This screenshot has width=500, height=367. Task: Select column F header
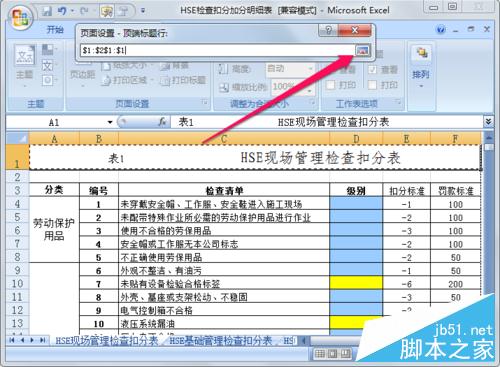[455, 138]
